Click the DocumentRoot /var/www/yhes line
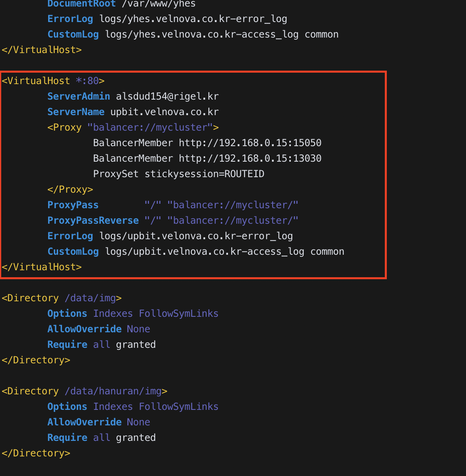The width and height of the screenshot is (466, 476). 121,4
